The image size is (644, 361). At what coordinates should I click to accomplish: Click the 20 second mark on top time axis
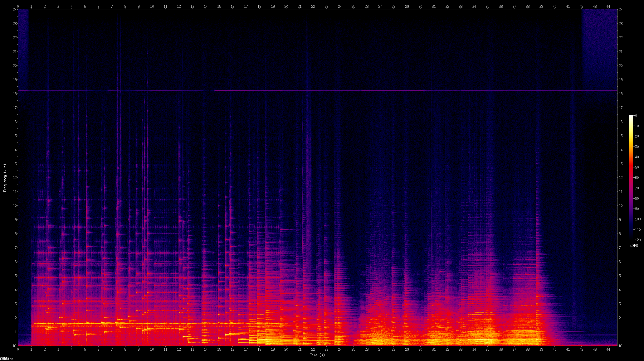[286, 7]
